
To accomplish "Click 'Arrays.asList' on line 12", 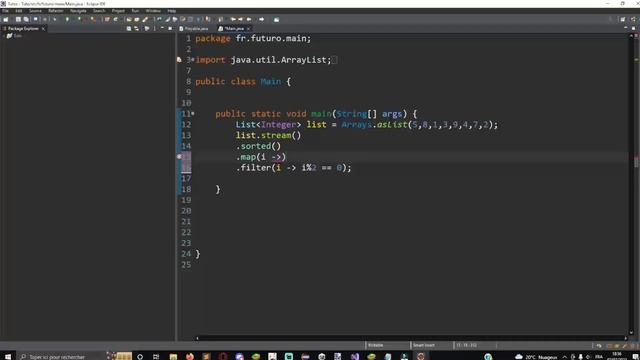I will pos(374,124).
